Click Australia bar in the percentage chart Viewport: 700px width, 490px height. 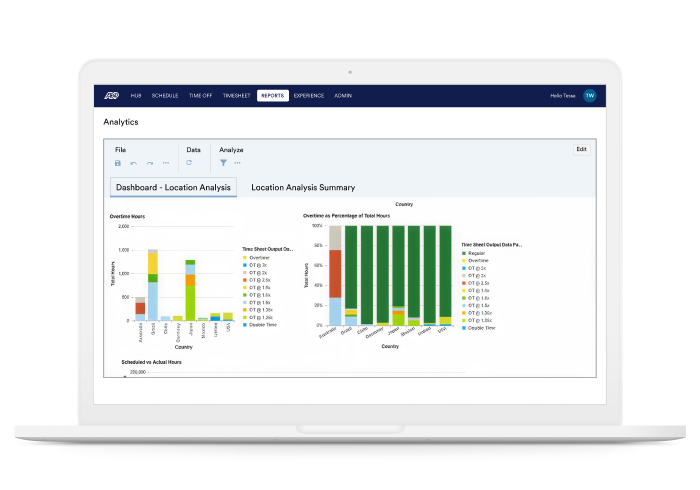[x=335, y=275]
